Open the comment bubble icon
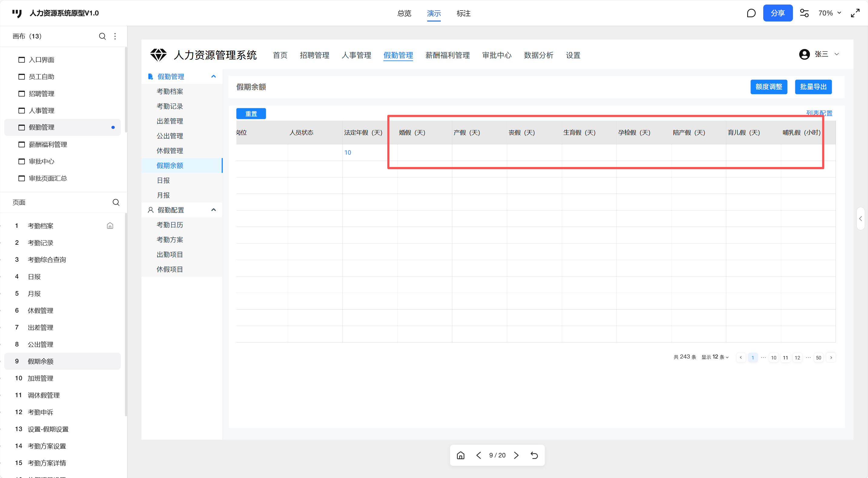 (x=751, y=13)
